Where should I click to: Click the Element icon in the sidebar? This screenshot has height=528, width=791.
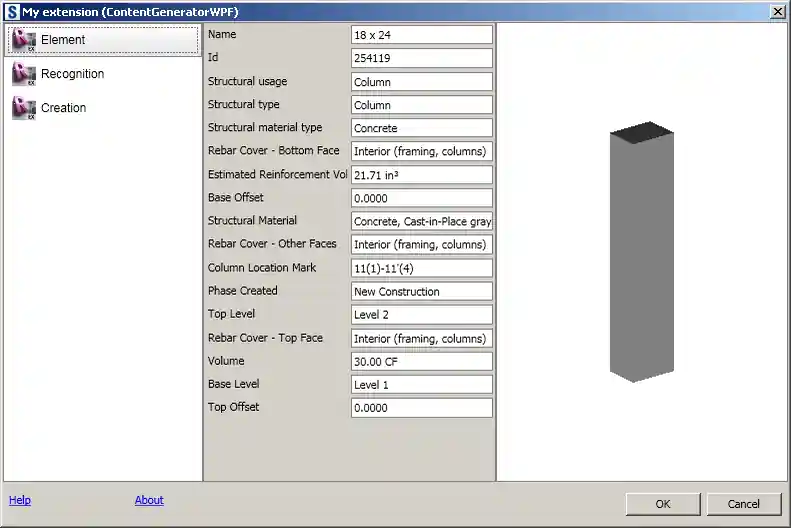(x=24, y=40)
